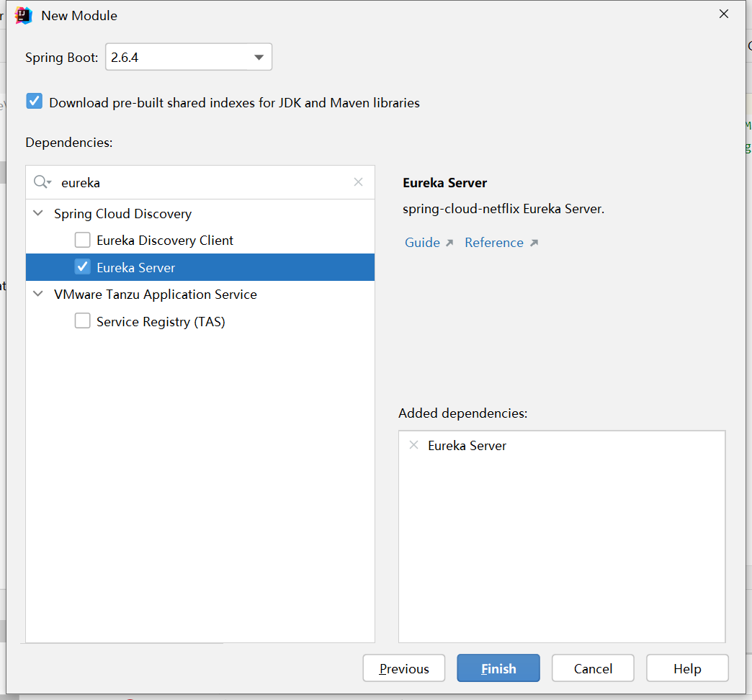This screenshot has height=700, width=752.
Task: Click the Eureka Server description heading
Action: click(444, 183)
